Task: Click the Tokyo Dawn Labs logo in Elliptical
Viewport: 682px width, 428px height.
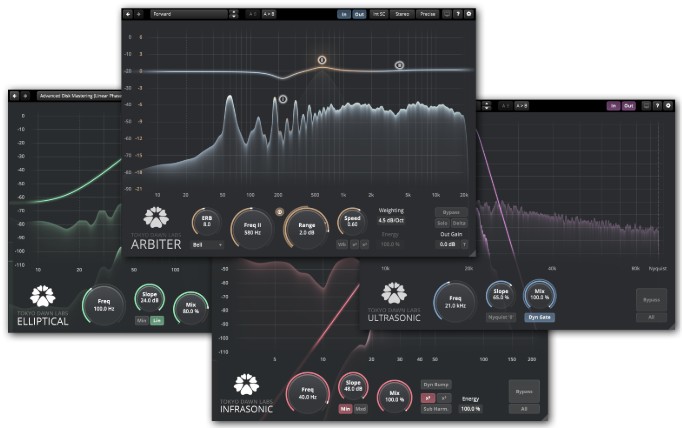Action: click(x=43, y=296)
